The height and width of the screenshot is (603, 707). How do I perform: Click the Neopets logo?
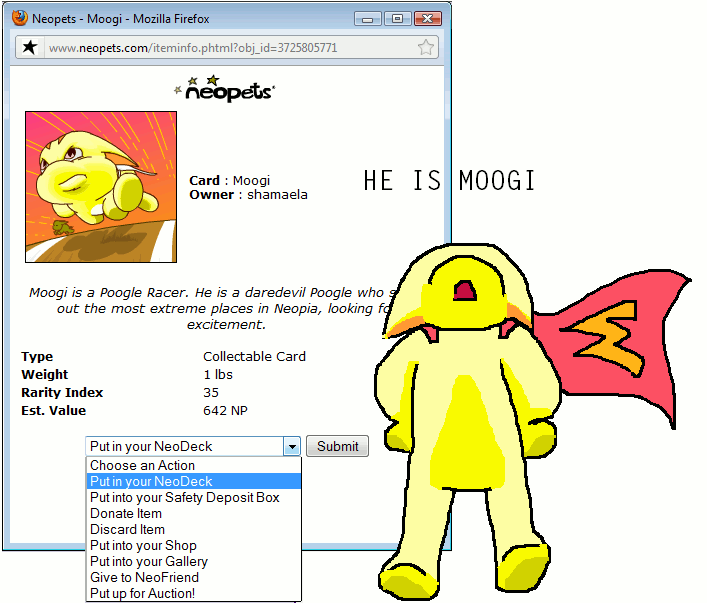[225, 88]
